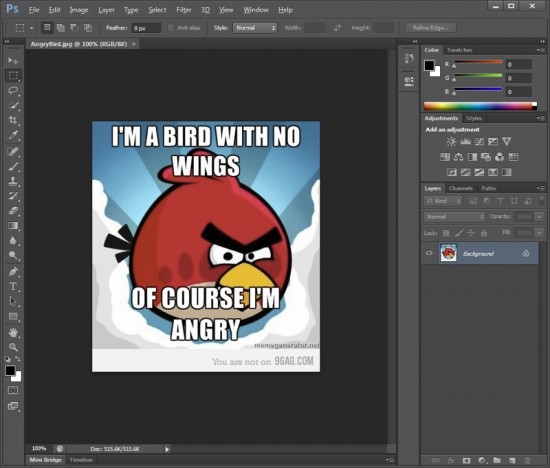550x468 pixels.
Task: Swap foreground and background colors
Action: point(17,359)
